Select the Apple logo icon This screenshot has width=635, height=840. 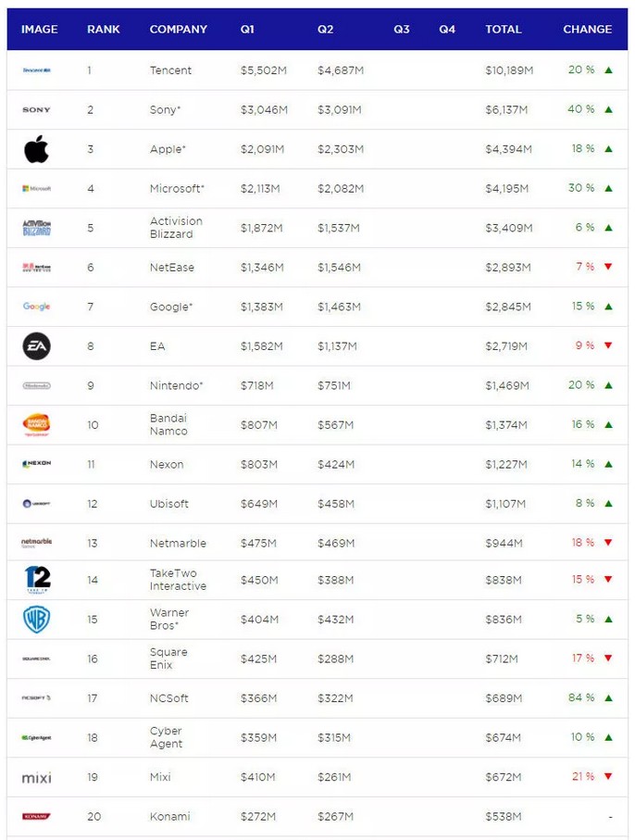(36, 149)
